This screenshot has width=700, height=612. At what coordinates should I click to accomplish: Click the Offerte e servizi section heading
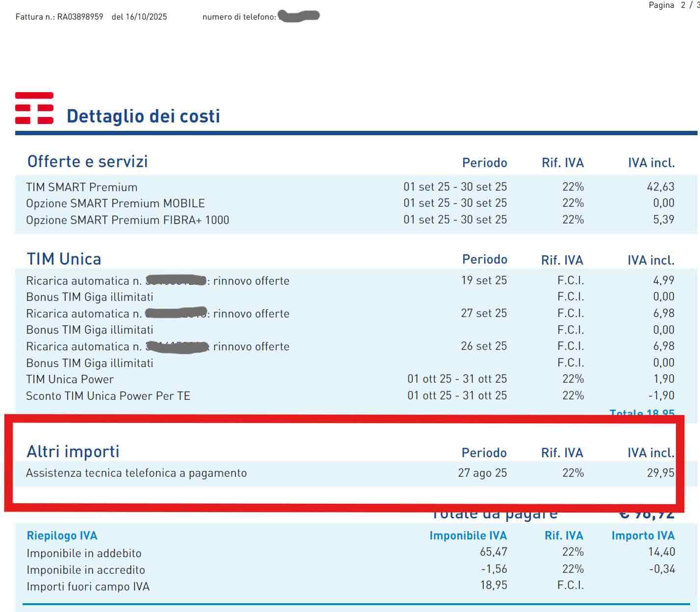coord(87,162)
